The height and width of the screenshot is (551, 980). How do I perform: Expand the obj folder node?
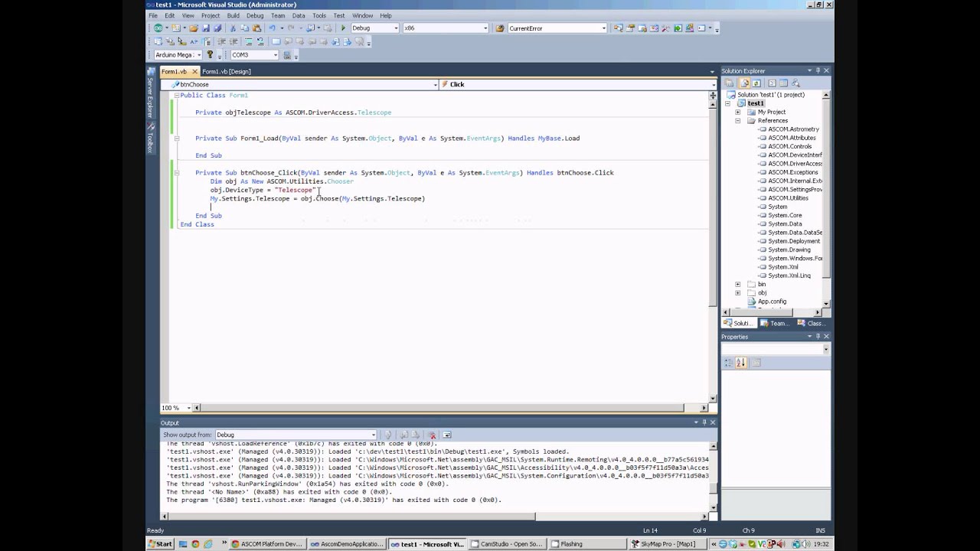pos(738,293)
